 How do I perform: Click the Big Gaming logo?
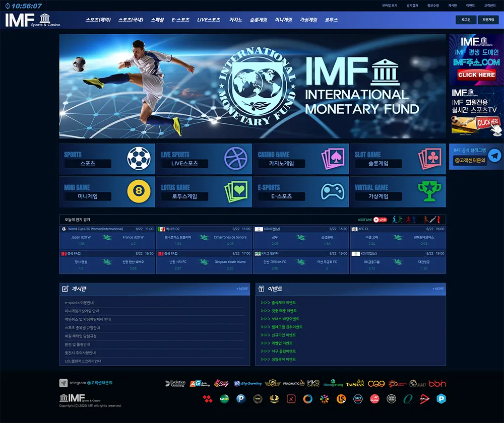click(x=247, y=384)
